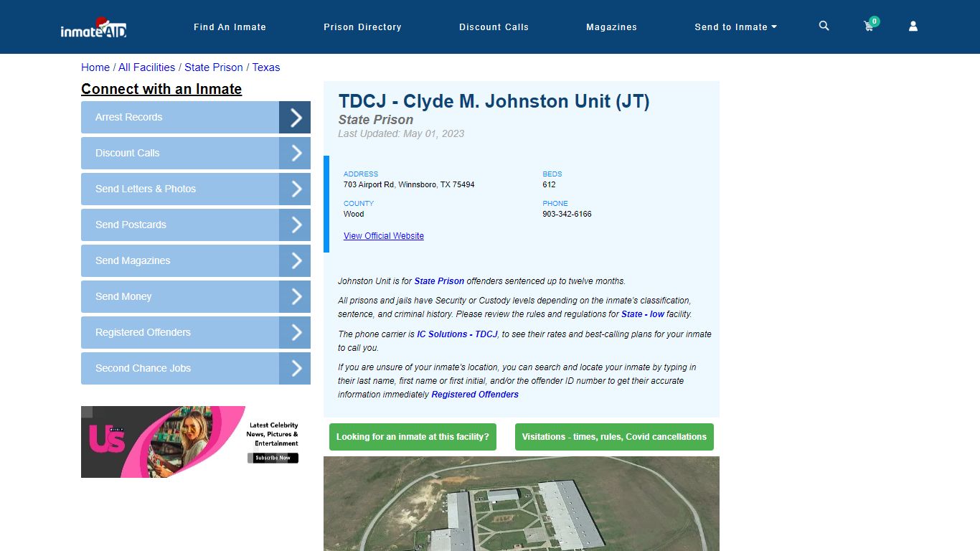The width and height of the screenshot is (980, 551).
Task: Click State - low facility link
Action: pyautogui.click(x=643, y=314)
